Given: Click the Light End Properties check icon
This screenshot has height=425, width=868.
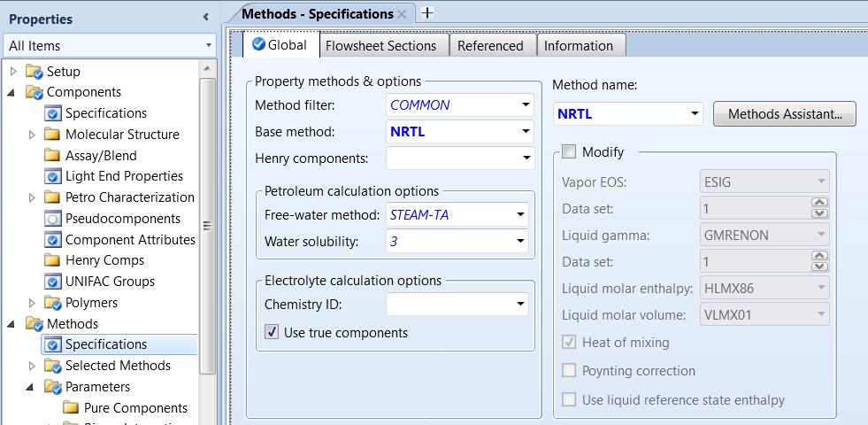Looking at the screenshot, I should (52, 176).
